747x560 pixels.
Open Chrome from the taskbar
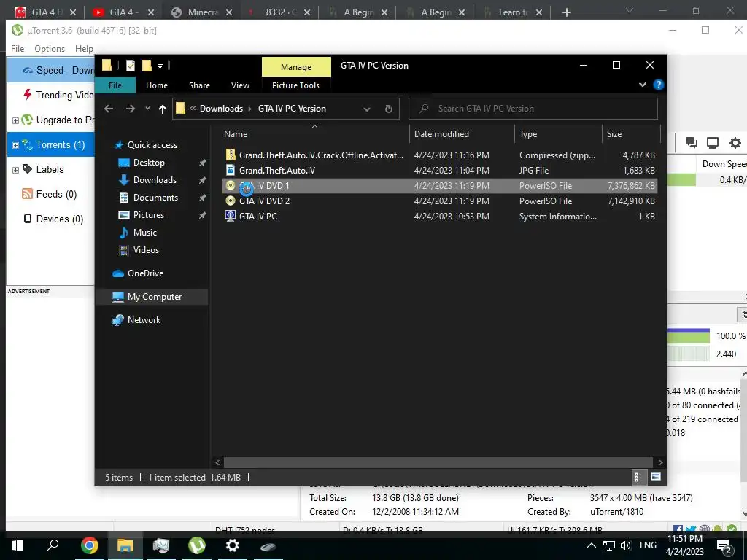[x=89, y=545]
